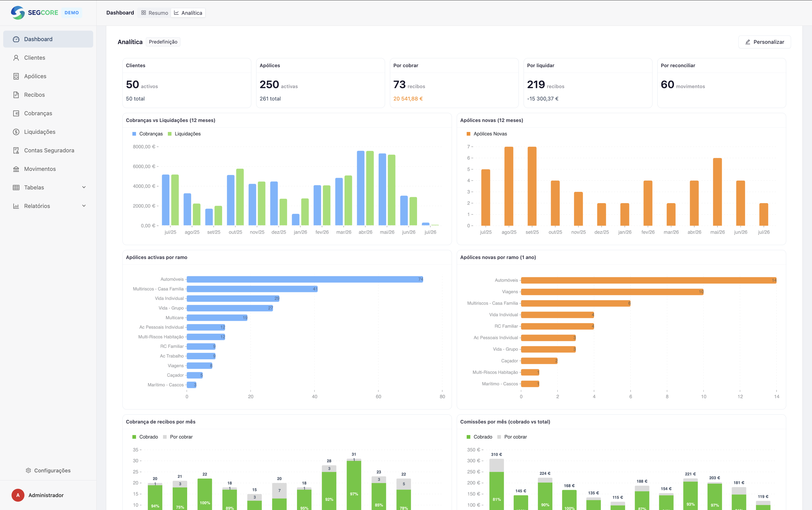Click the Dashboard breadcrumb title

click(120, 13)
